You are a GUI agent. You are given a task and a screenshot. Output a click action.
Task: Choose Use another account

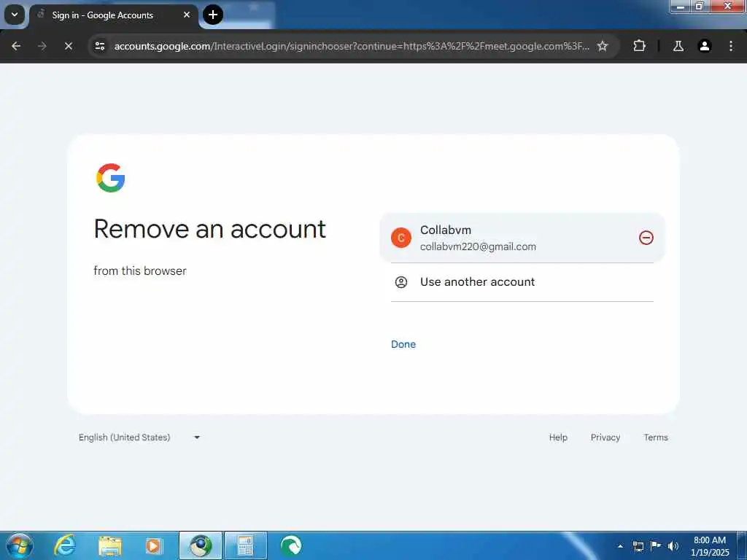[x=522, y=282]
